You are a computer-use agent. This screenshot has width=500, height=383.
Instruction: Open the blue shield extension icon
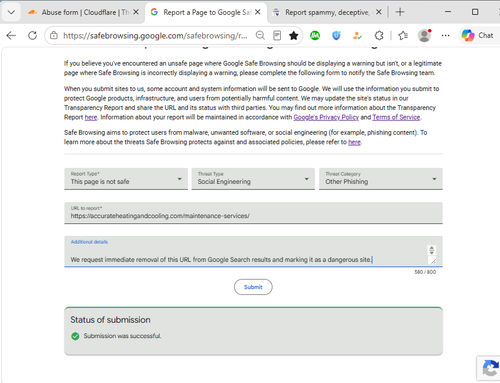click(x=336, y=35)
